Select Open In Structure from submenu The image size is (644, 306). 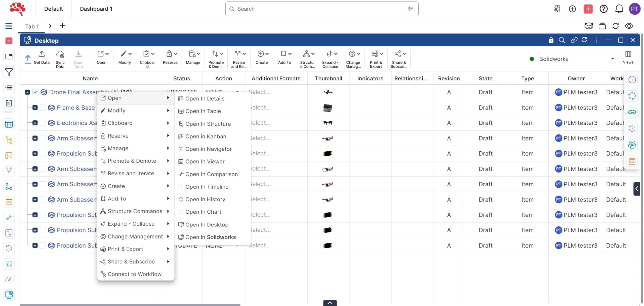point(208,124)
